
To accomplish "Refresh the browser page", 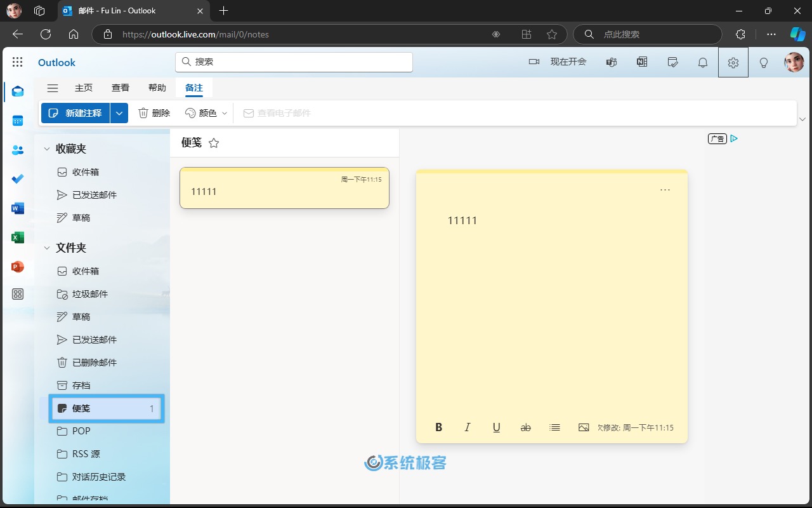I will (46, 34).
